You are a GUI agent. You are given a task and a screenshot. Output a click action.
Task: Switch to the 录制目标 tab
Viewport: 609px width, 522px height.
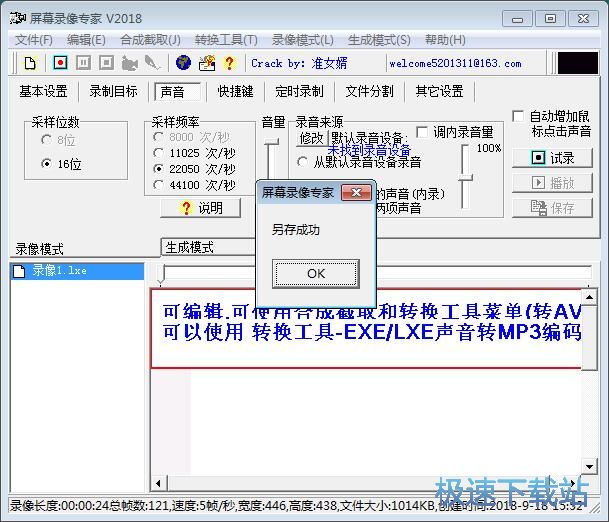click(113, 92)
